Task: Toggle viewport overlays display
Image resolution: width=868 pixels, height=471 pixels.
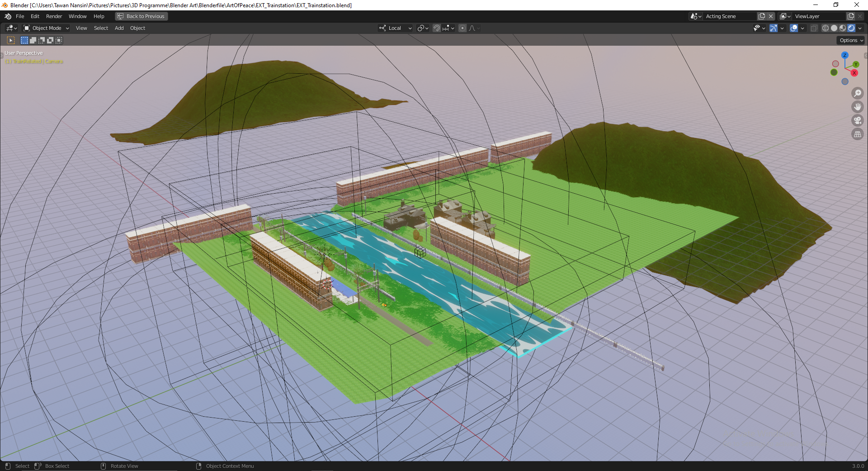Action: (794, 28)
